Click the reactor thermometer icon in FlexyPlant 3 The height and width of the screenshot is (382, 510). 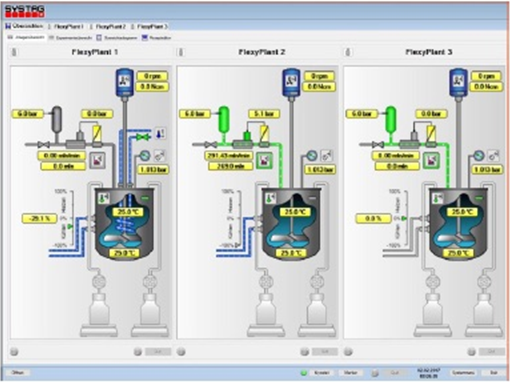click(x=437, y=198)
